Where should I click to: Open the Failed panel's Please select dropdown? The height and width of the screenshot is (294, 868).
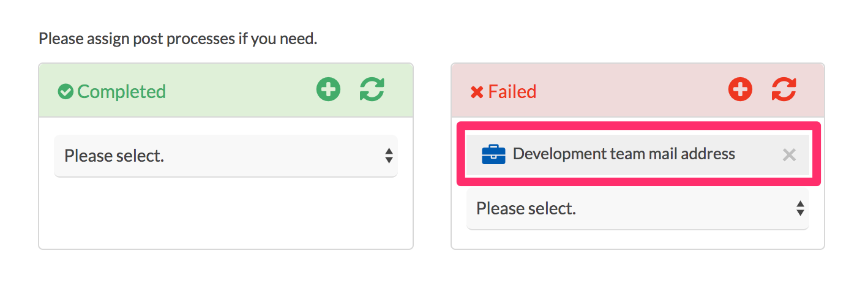638,209
